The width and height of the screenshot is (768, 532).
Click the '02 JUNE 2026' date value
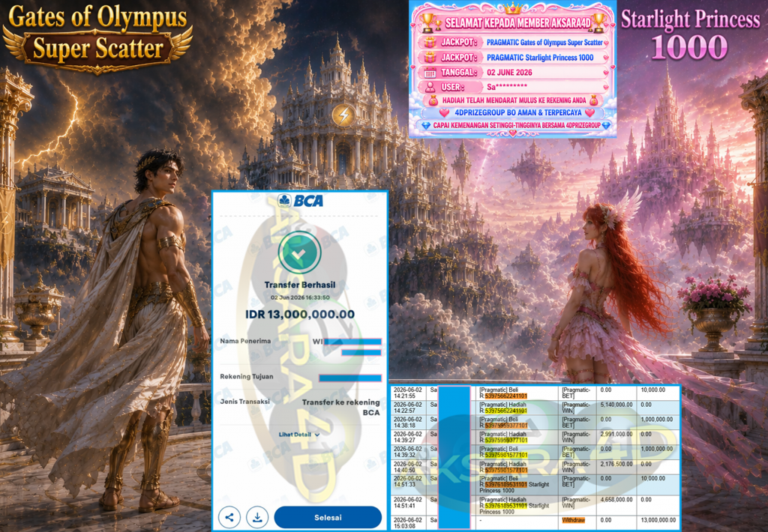click(509, 73)
